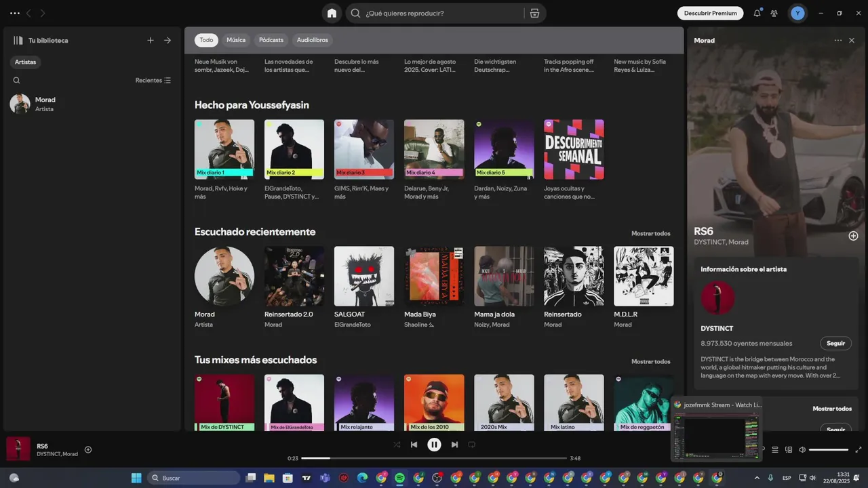
Task: Open Windows Start menu
Action: [136, 478]
